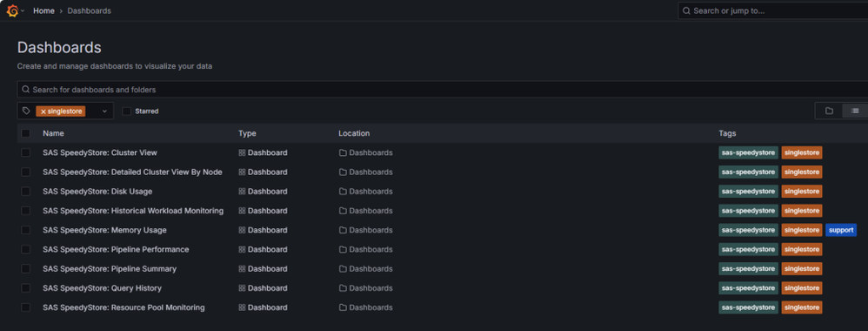Click the tag filter icon

click(x=26, y=111)
